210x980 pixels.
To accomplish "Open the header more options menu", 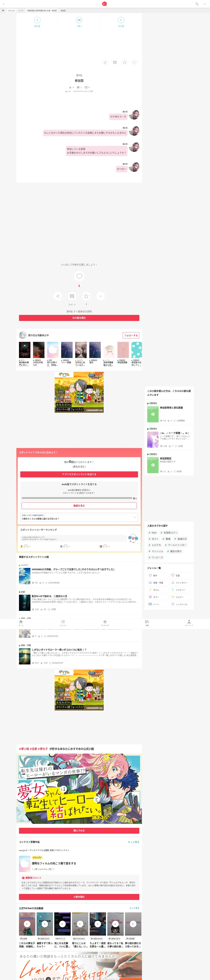I will pyautogui.click(x=205, y=4).
